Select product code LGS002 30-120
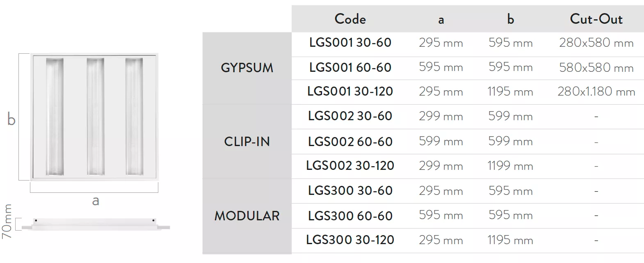This screenshot has width=644, height=263. coord(350,166)
